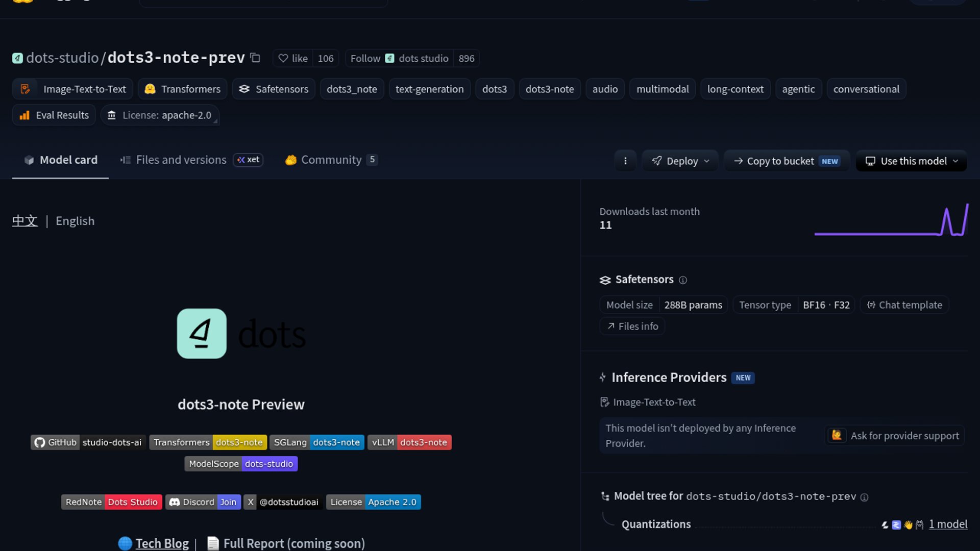Open the Eval Results tag
980x551 pixels.
tap(54, 115)
